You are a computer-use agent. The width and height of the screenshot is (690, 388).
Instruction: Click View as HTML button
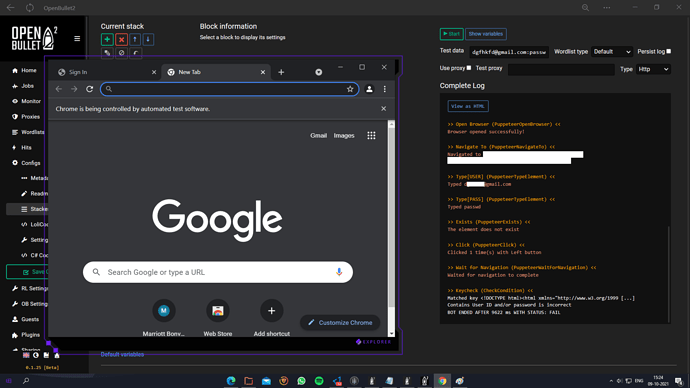tap(468, 106)
